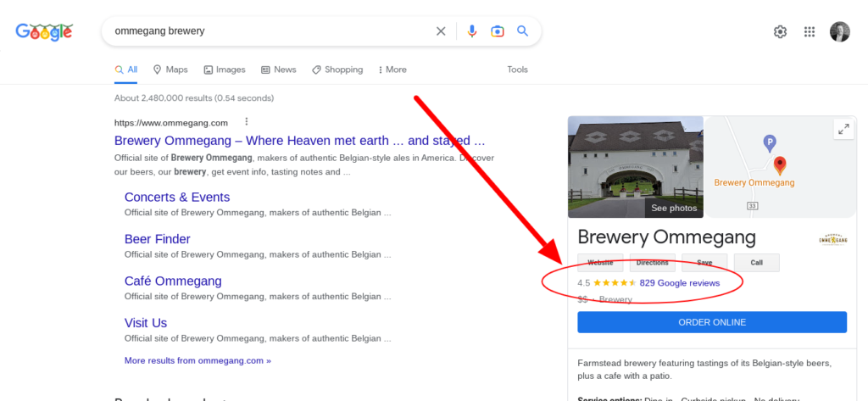Open Google apps grid icon
Screen dimensions: 868x401
(810, 31)
